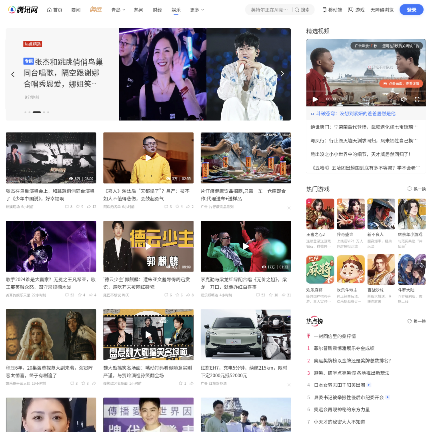The image size is (432, 432).
Task: Open hot list item ranked 7
Action: 339,422
